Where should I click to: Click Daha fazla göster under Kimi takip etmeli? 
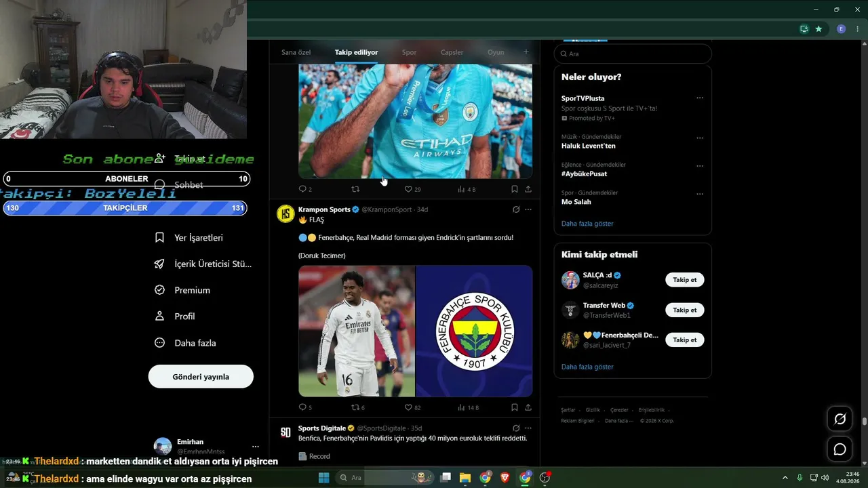point(587,367)
